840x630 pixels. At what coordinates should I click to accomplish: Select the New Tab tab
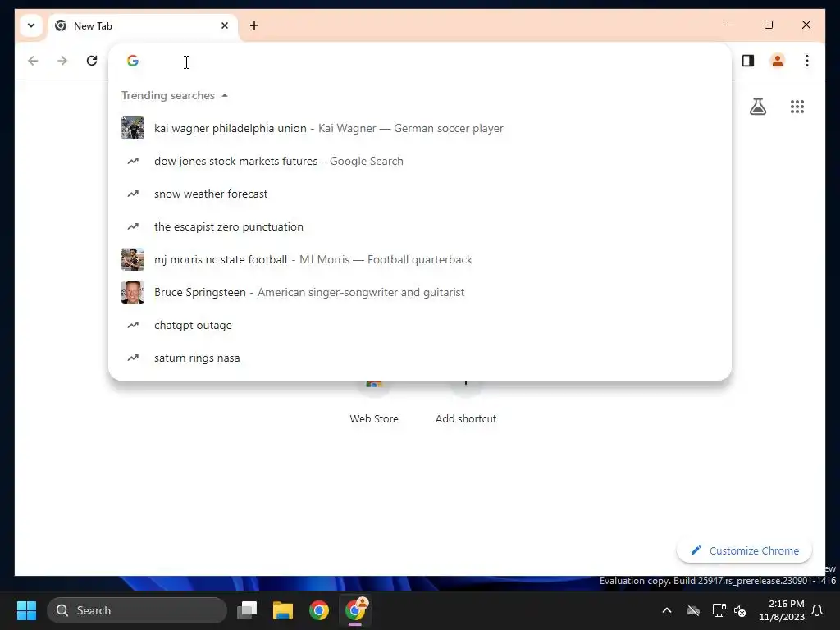tap(143, 26)
